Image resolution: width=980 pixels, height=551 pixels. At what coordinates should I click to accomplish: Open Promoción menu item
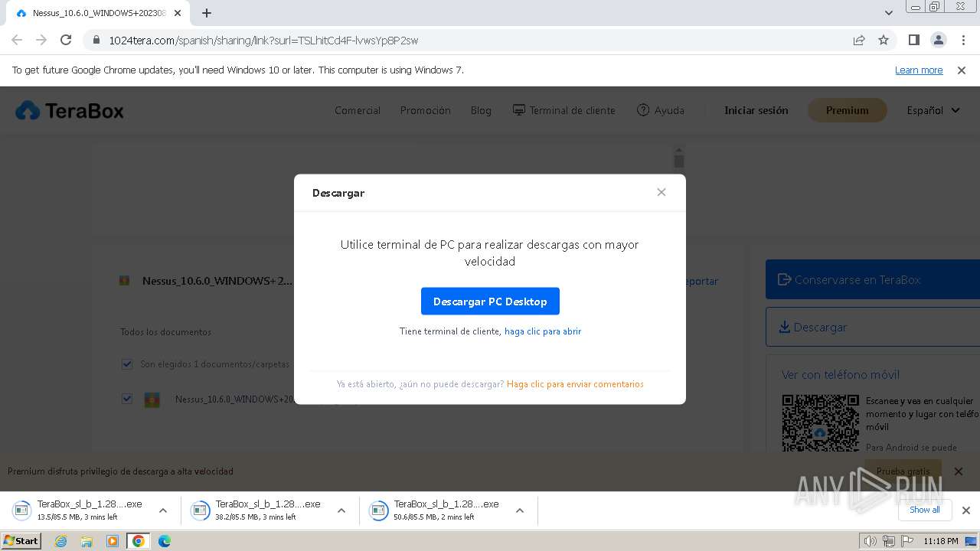tap(425, 110)
